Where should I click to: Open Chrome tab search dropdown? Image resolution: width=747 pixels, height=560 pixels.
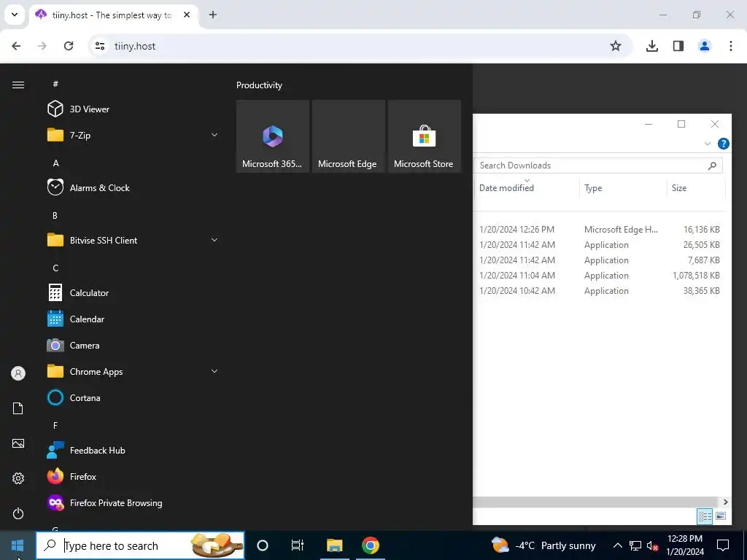[15, 15]
